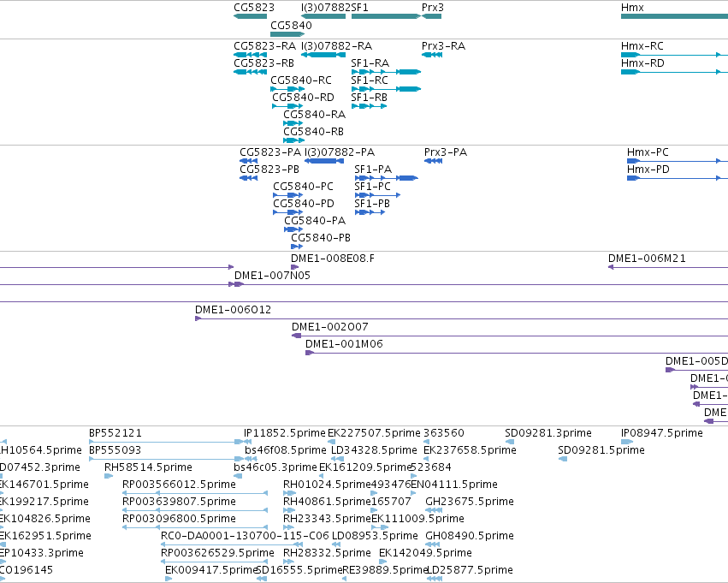Viewport: 728px width, 583px height.
Task: Select the Hmx gene label
Action: pyautogui.click(x=632, y=8)
